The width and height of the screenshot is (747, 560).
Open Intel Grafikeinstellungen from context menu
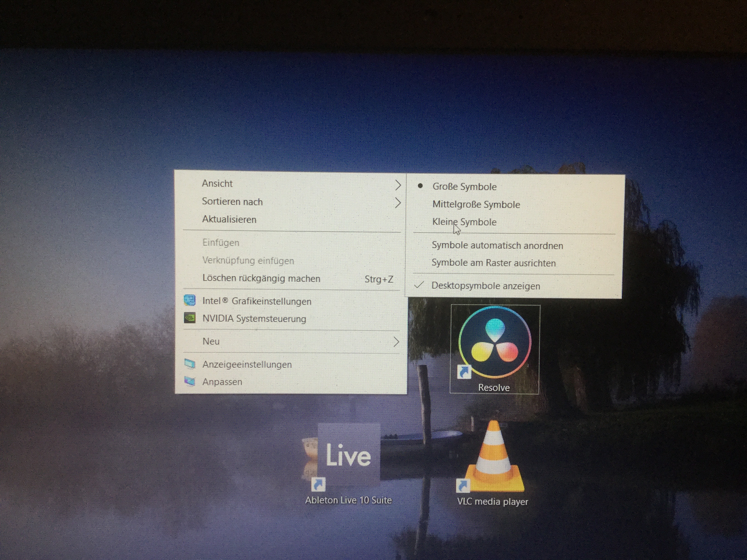pyautogui.click(x=257, y=301)
